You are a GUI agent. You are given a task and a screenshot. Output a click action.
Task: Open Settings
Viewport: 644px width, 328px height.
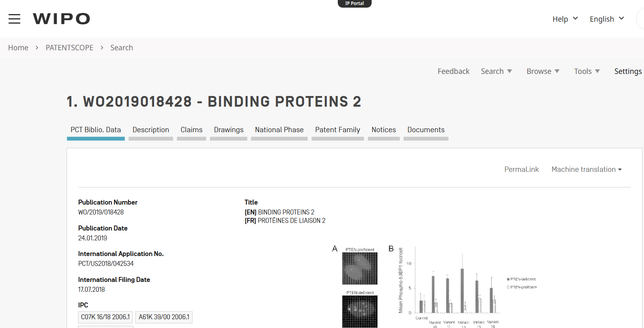(628, 71)
